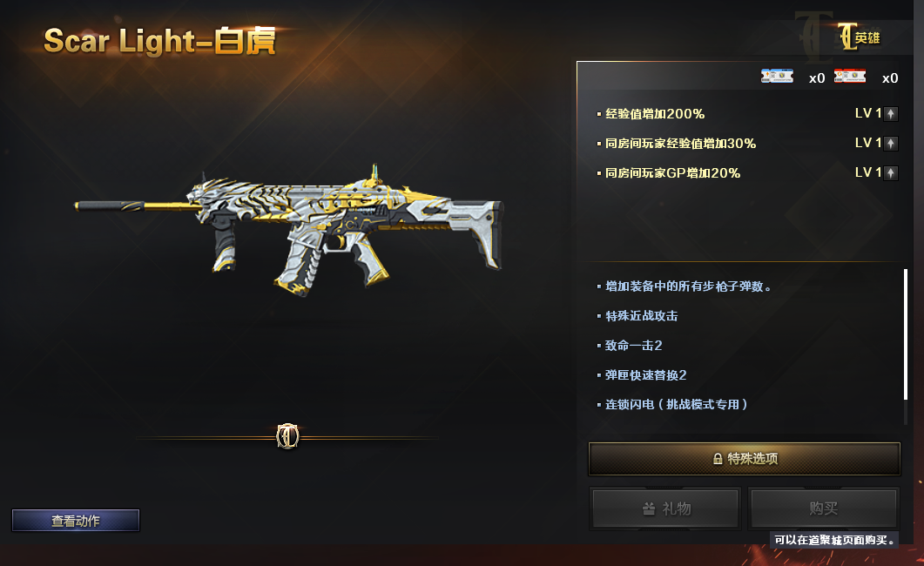924x566 pixels.
Task: View weapon animations with 查看动作
Action: coord(76,521)
